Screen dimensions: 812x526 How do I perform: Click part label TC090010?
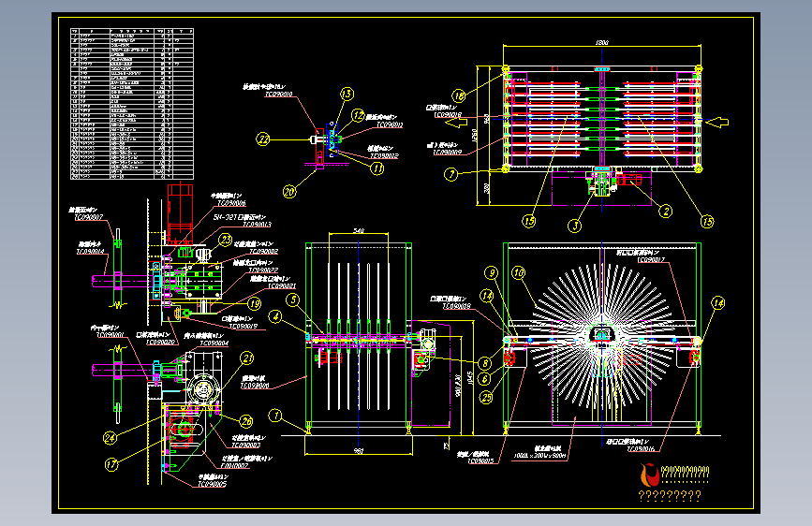point(278,95)
